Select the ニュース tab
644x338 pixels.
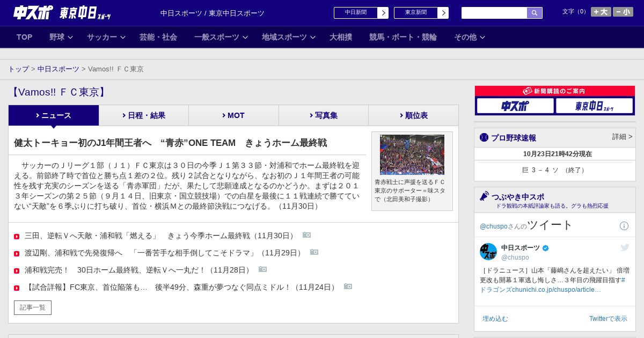pyautogui.click(x=54, y=115)
